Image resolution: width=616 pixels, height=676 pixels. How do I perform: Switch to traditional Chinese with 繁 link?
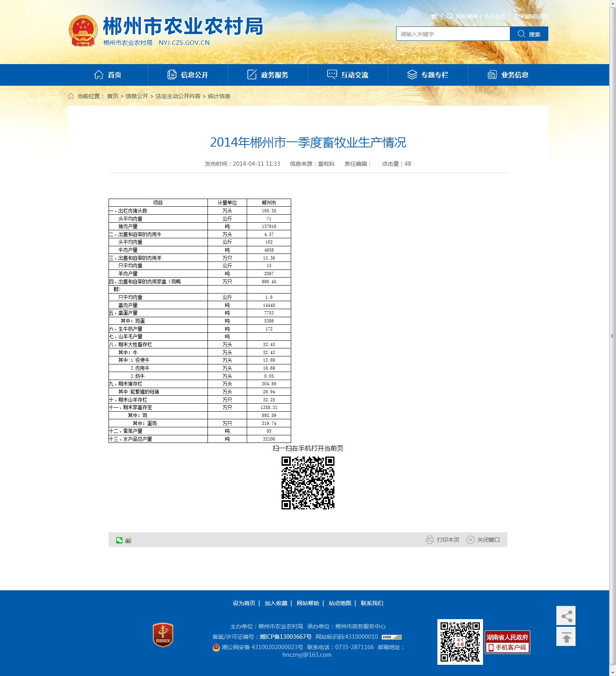pos(434,16)
